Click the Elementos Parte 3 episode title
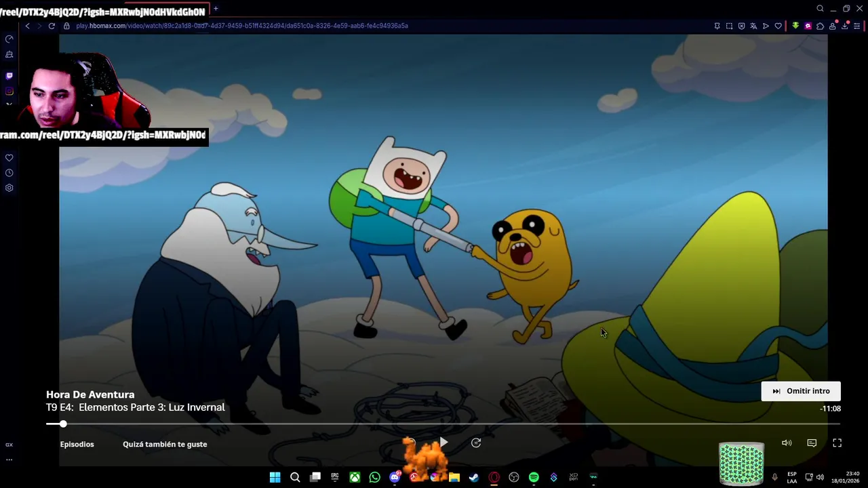Image resolution: width=868 pixels, height=488 pixels. [x=152, y=407]
